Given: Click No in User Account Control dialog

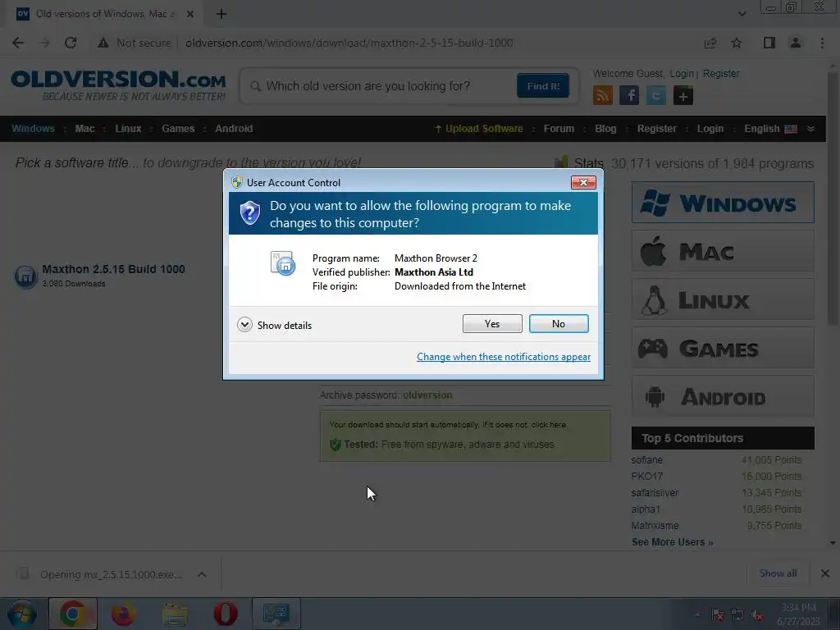Looking at the screenshot, I should tap(559, 323).
